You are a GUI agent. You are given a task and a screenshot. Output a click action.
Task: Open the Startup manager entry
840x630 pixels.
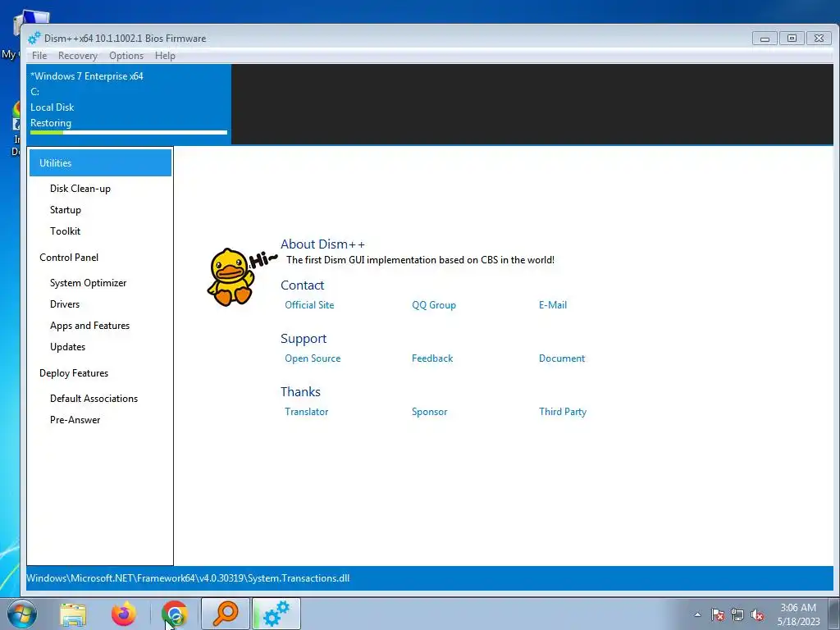click(66, 210)
